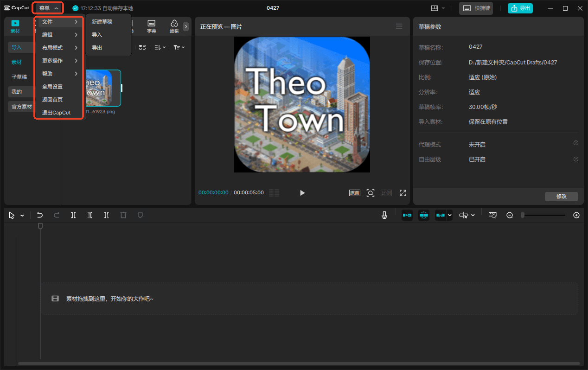
Task: Click the zoom-in magnifier on timeline
Action: [576, 215]
